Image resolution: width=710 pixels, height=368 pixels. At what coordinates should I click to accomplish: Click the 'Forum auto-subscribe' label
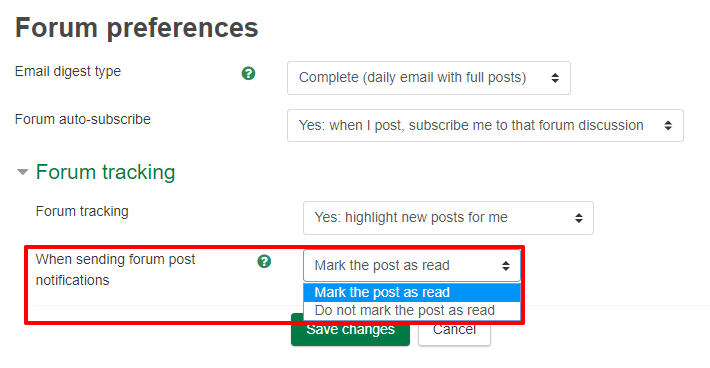point(83,119)
